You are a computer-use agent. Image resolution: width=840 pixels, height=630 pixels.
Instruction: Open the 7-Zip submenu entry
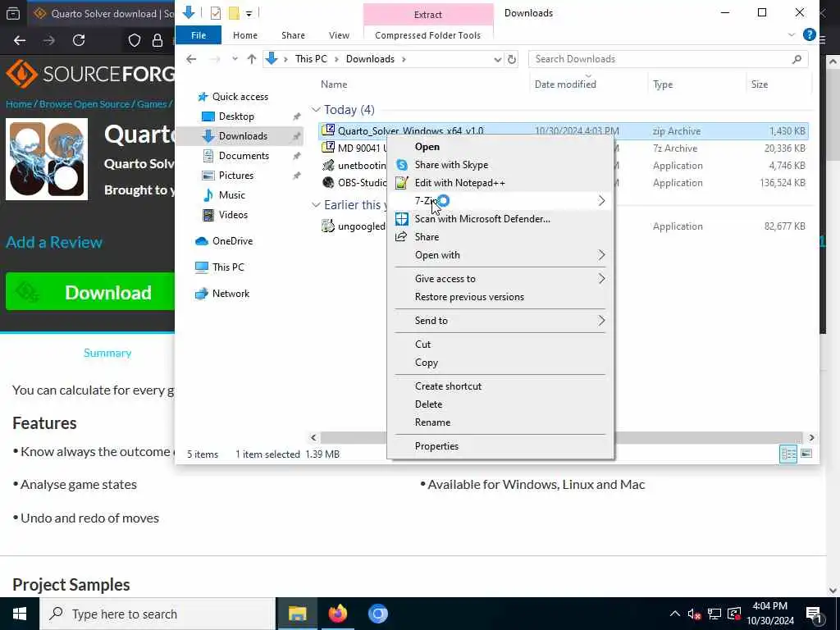coord(500,201)
